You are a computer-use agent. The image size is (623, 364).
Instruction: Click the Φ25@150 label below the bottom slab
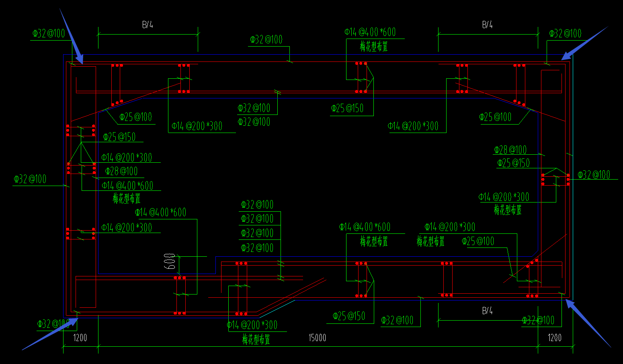[349, 316]
